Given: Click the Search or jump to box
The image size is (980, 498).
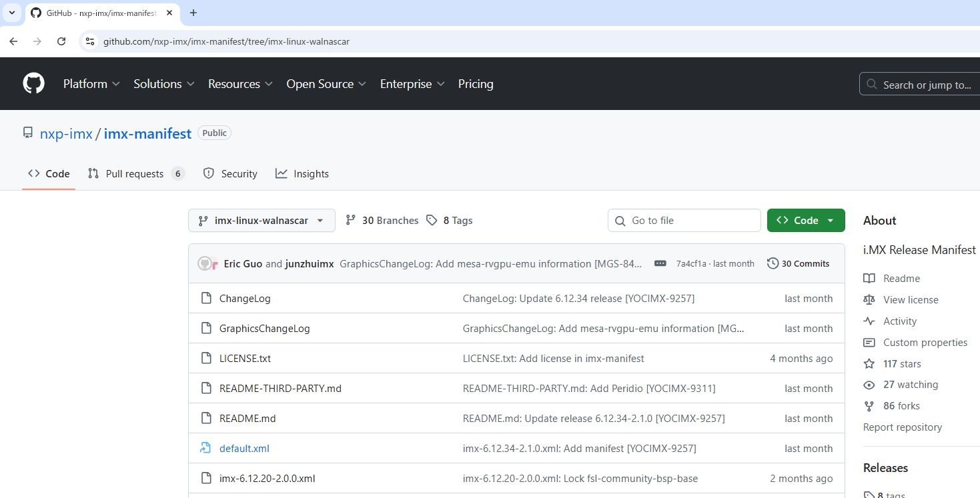Looking at the screenshot, I should point(921,85).
